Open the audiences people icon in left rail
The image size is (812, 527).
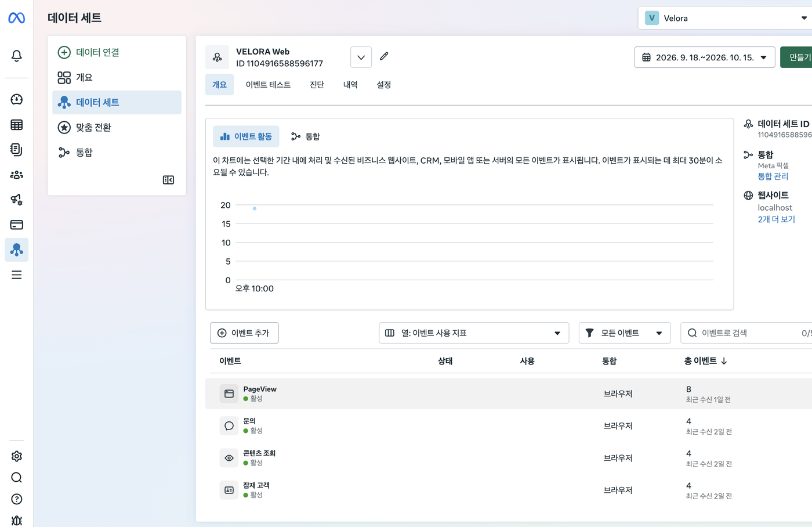(16, 175)
